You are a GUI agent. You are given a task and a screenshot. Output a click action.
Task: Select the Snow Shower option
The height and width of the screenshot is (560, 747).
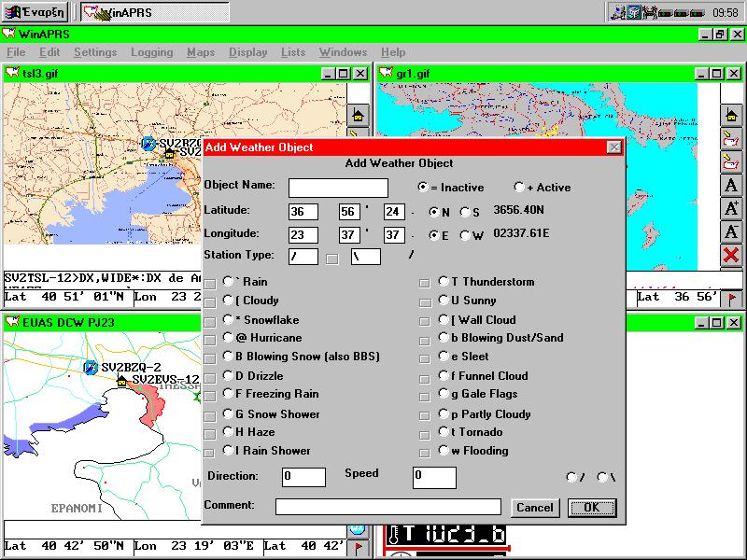(228, 413)
